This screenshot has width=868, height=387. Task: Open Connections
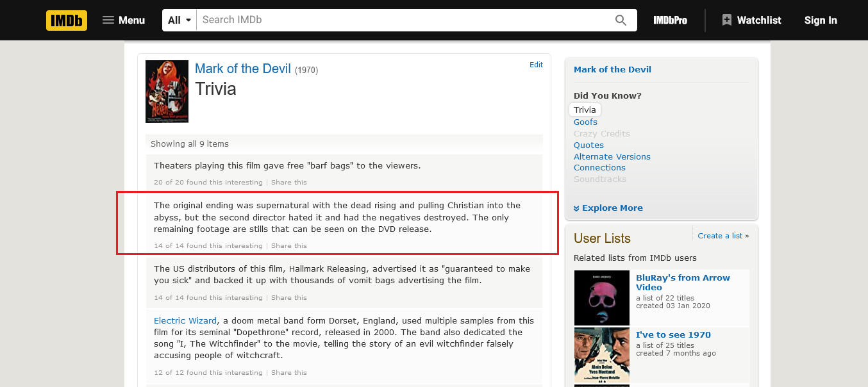599,168
